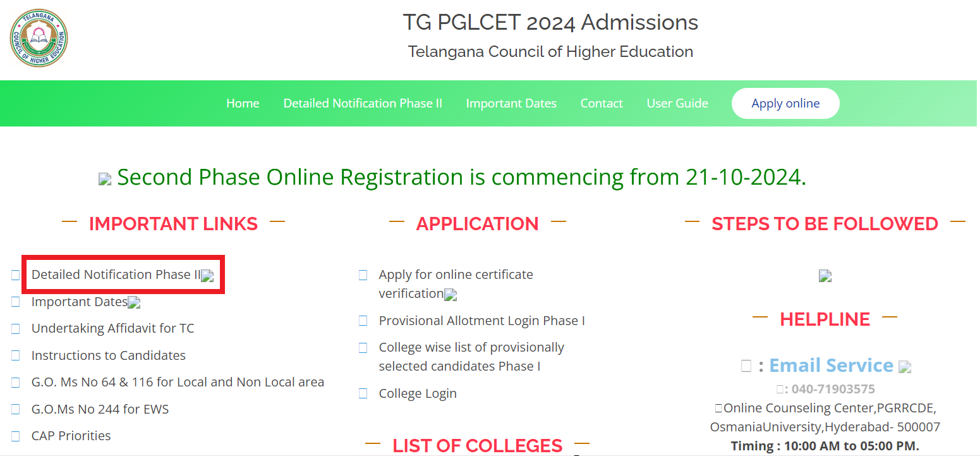Click the Apply online button
Screen dimensions: 980x456
click(785, 103)
